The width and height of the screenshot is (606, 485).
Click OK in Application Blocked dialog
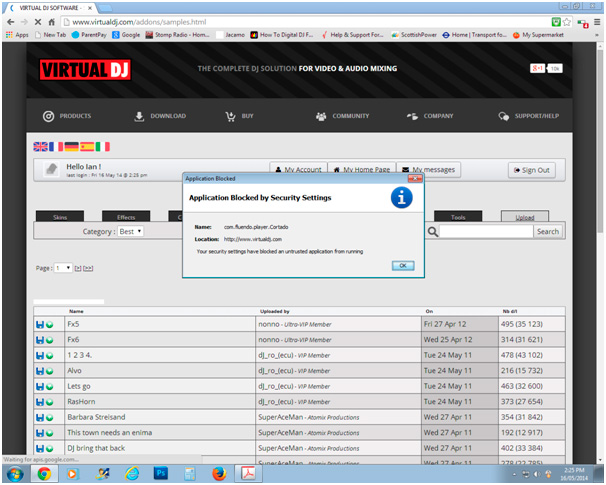tap(403, 266)
